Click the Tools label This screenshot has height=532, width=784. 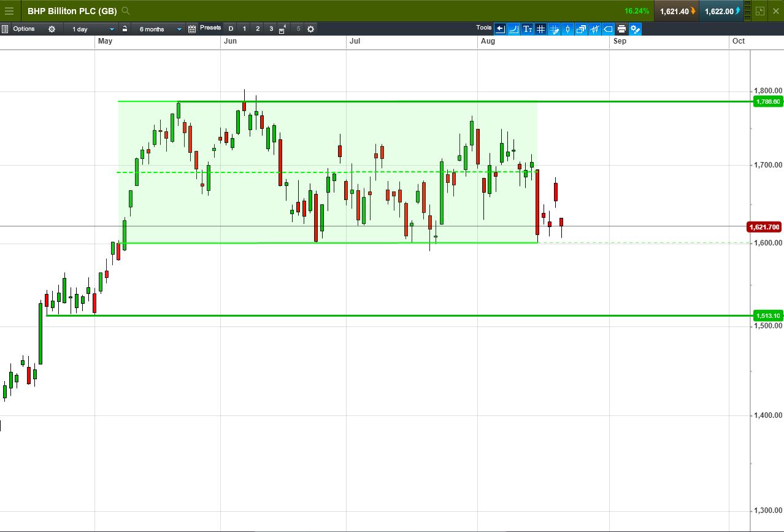[483, 28]
